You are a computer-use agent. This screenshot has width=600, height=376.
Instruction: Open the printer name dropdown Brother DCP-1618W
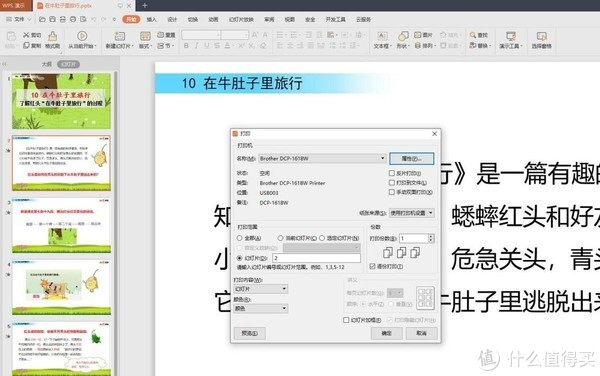pyautogui.click(x=322, y=158)
